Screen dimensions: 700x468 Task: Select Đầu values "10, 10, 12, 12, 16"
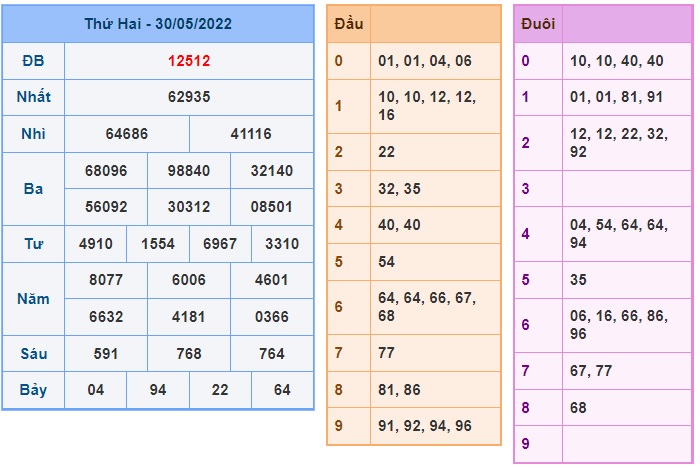(x=427, y=106)
